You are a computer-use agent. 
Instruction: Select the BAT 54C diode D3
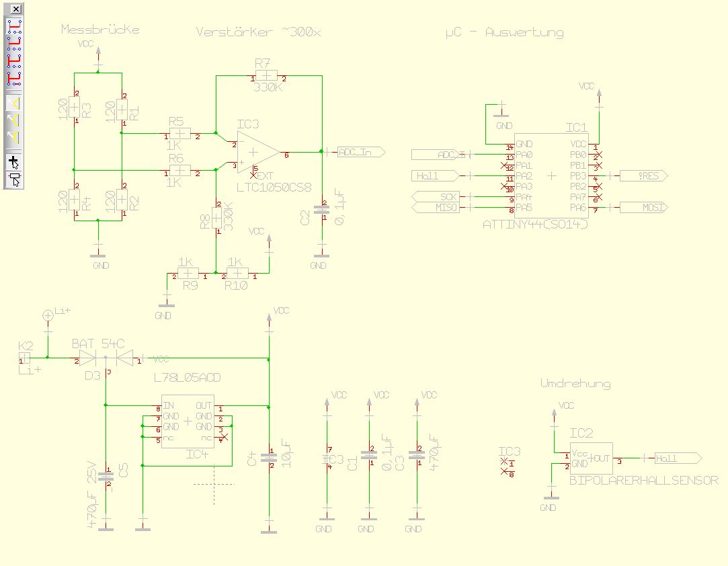tap(106, 358)
